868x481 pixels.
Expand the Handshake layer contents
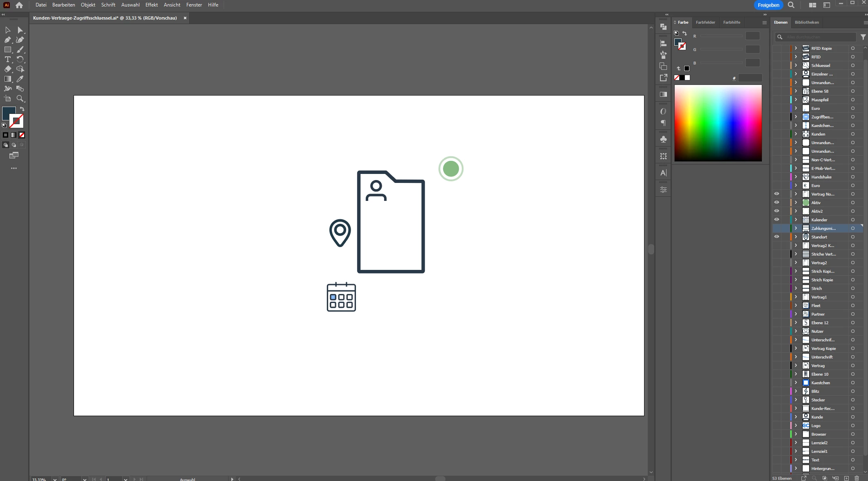click(796, 177)
